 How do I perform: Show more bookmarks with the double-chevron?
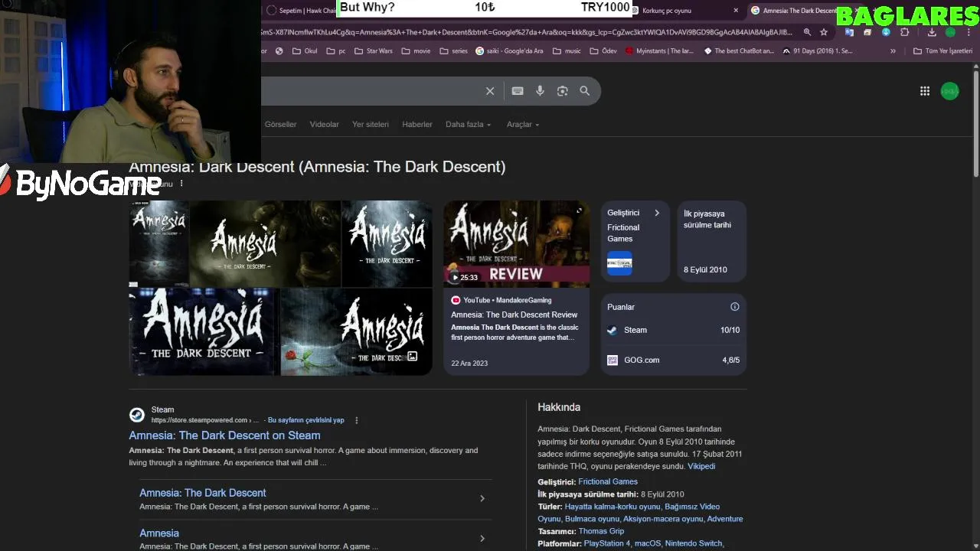tap(893, 51)
